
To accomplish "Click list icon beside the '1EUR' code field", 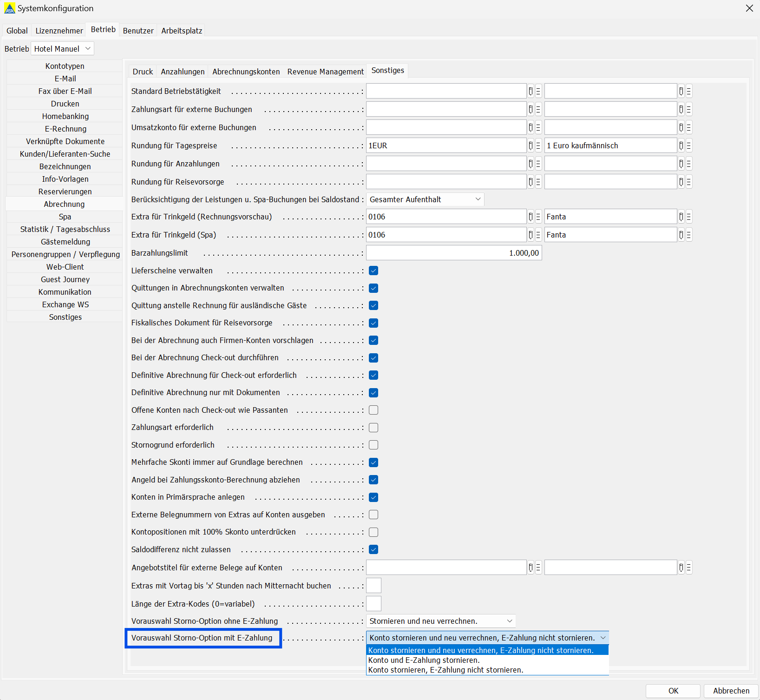I will pos(538,145).
